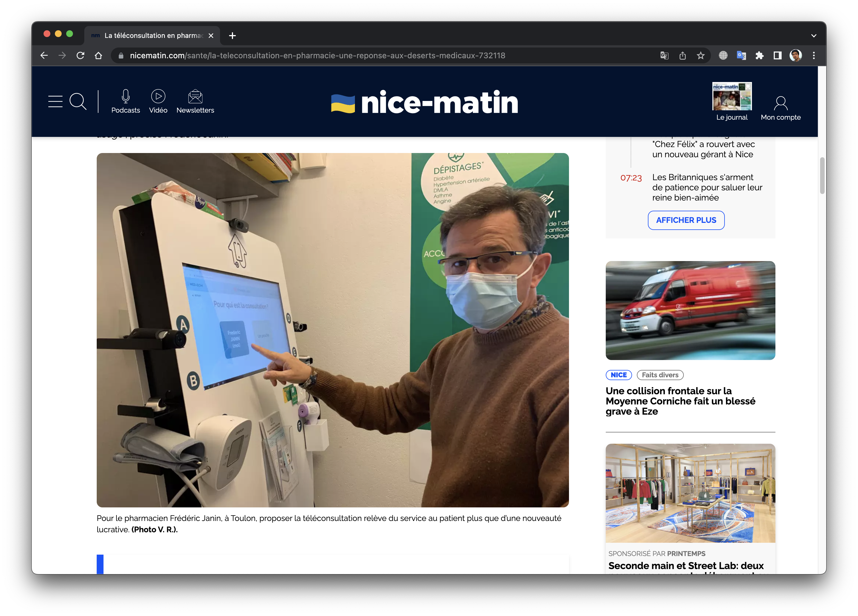
Task: Open a new browser tab
Action: (x=232, y=36)
